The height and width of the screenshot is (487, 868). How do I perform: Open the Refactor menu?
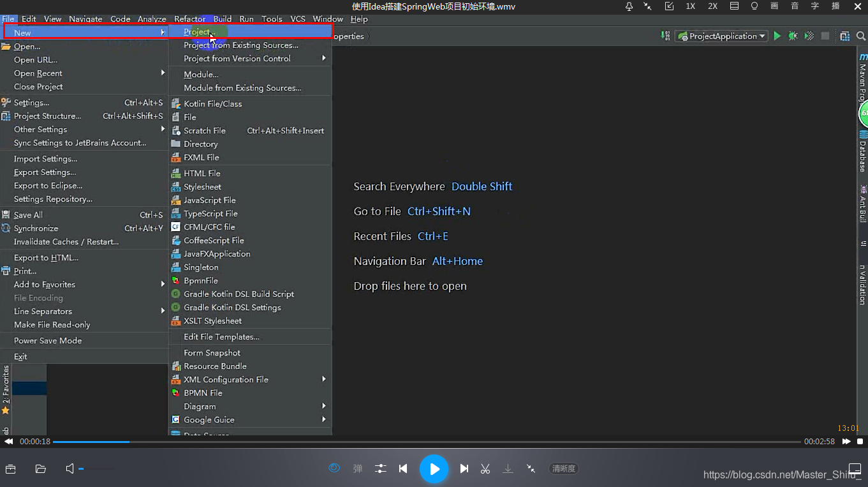click(x=190, y=19)
